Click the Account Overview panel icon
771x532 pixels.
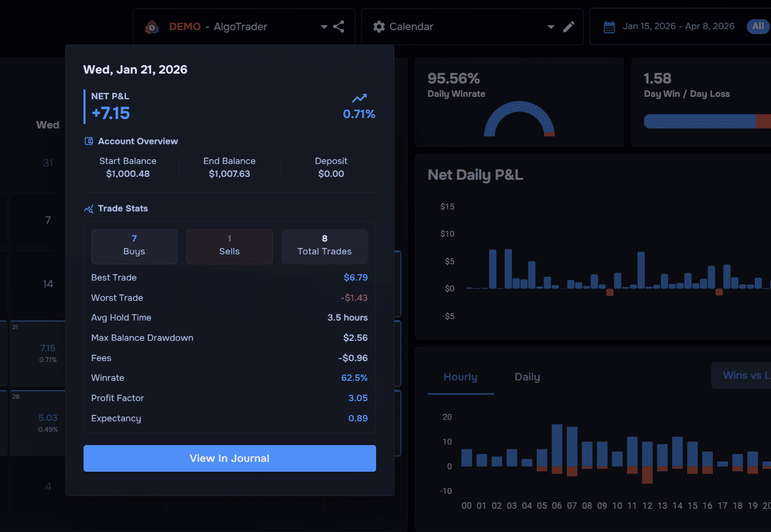click(88, 141)
